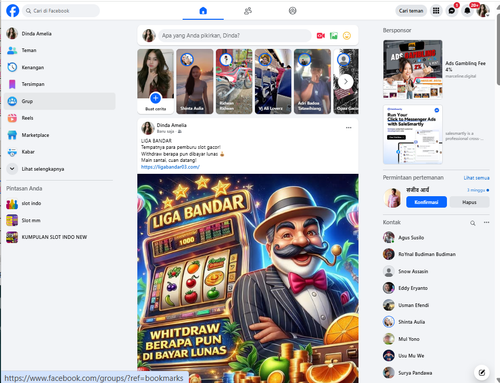Open the slot indo shortcut
The height and width of the screenshot is (383, 500).
[60, 203]
